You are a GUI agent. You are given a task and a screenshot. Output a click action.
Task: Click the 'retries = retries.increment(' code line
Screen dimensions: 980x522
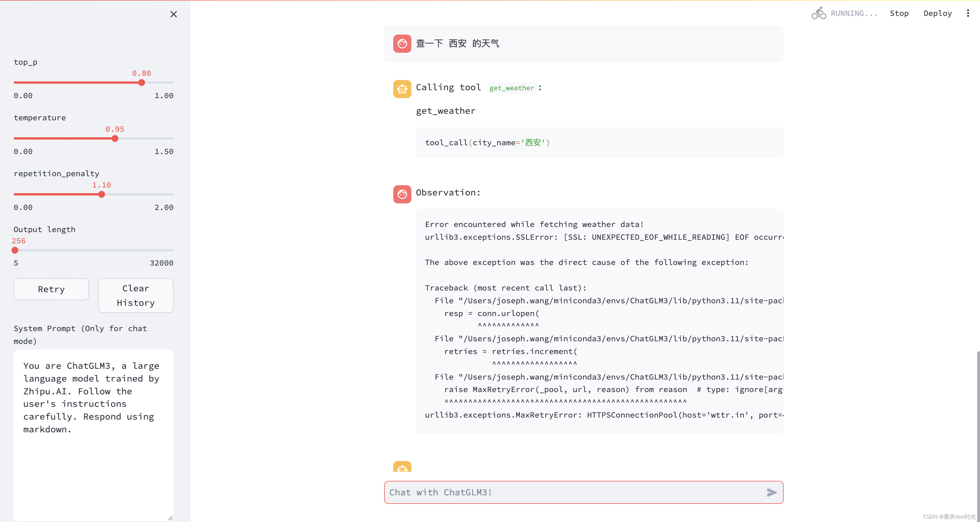pos(510,351)
